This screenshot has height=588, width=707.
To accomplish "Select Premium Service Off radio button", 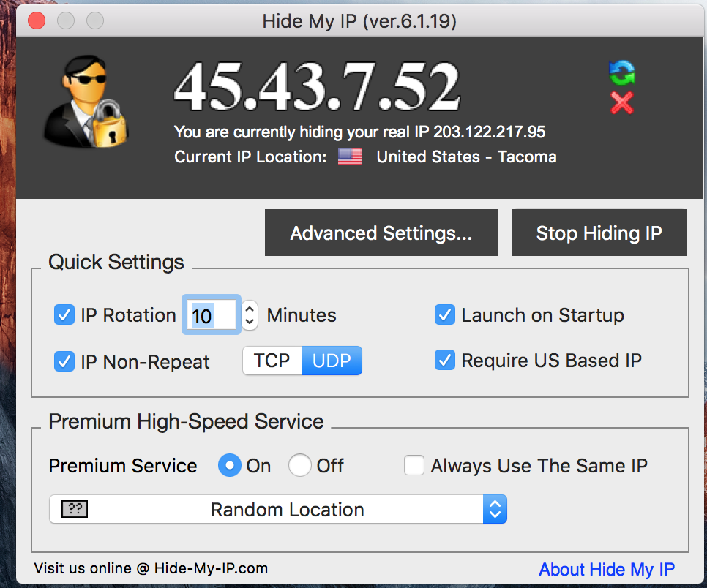I will tap(300, 465).
